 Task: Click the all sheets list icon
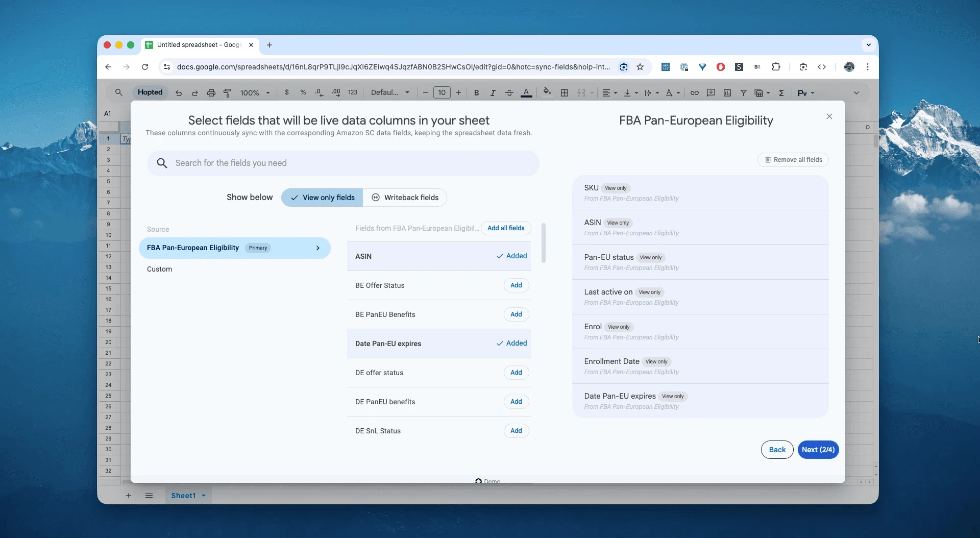click(x=149, y=496)
